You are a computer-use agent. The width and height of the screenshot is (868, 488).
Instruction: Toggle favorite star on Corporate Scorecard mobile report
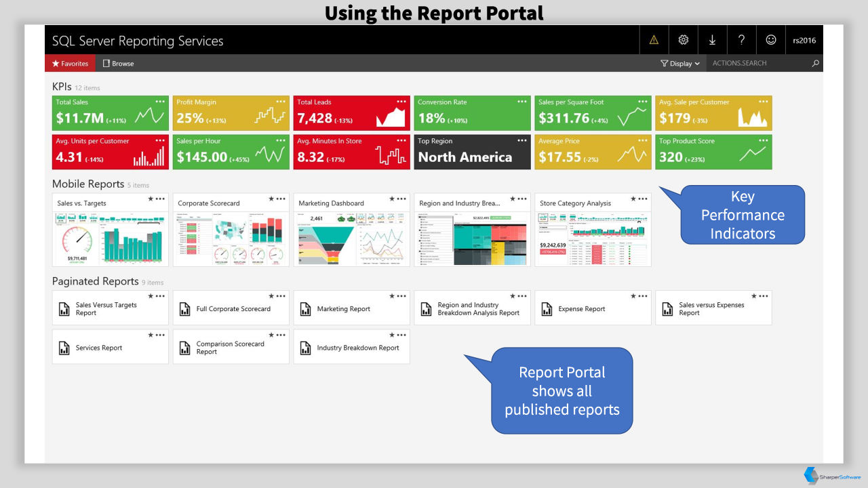pos(271,199)
